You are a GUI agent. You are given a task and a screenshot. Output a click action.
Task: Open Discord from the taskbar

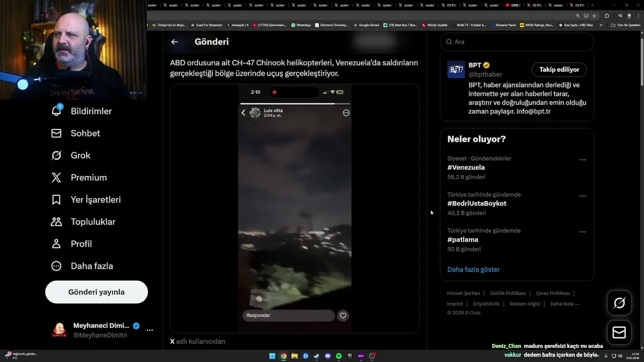click(x=328, y=356)
